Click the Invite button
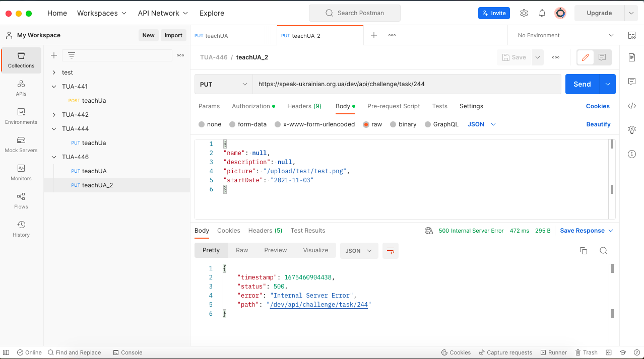644x359 pixels. pyautogui.click(x=494, y=13)
